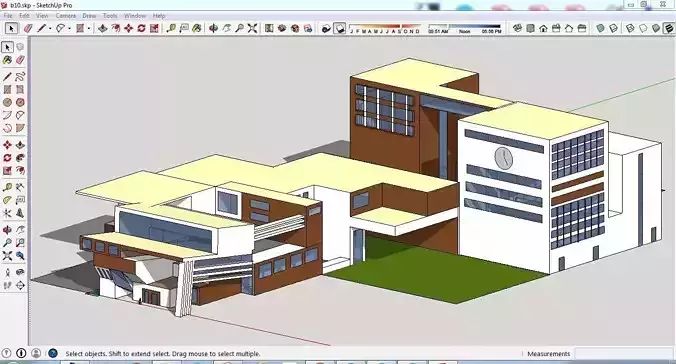
Task: Activate the Follow Me tool
Action: coord(20,158)
